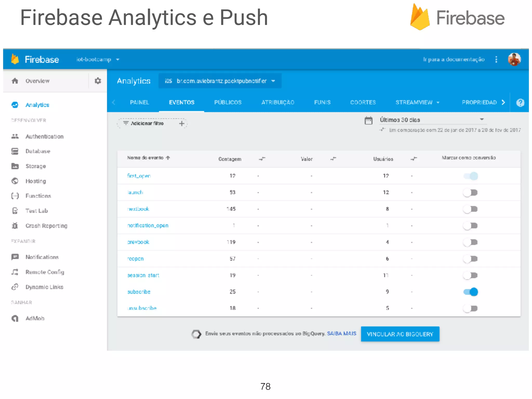Expand the STREAMVIEW tab dropdown arrow
This screenshot has width=532, height=399.
[x=438, y=103]
